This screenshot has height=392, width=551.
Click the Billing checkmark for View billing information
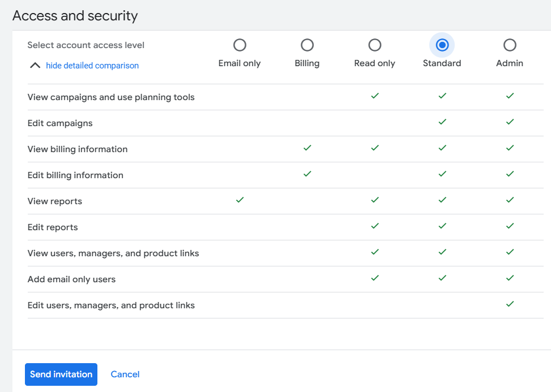click(x=307, y=148)
